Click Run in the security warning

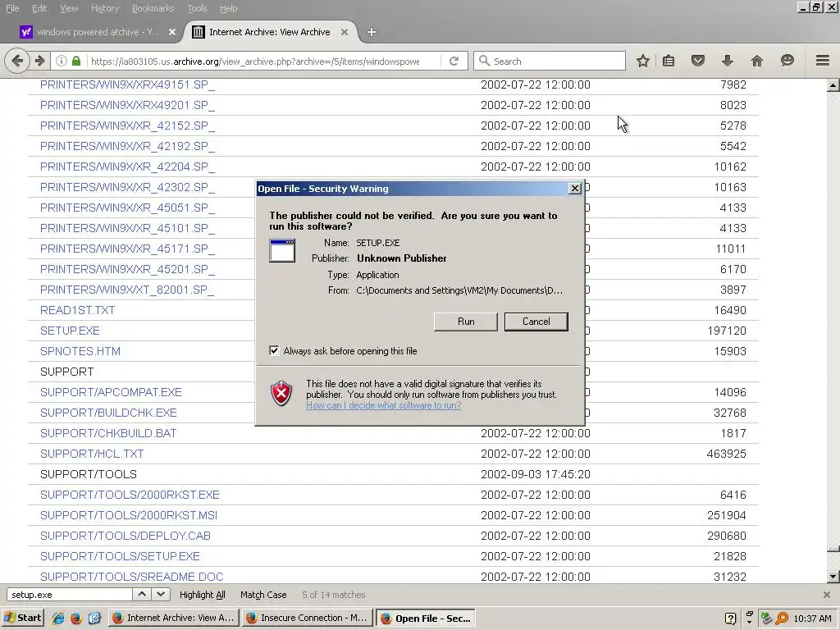(x=466, y=322)
